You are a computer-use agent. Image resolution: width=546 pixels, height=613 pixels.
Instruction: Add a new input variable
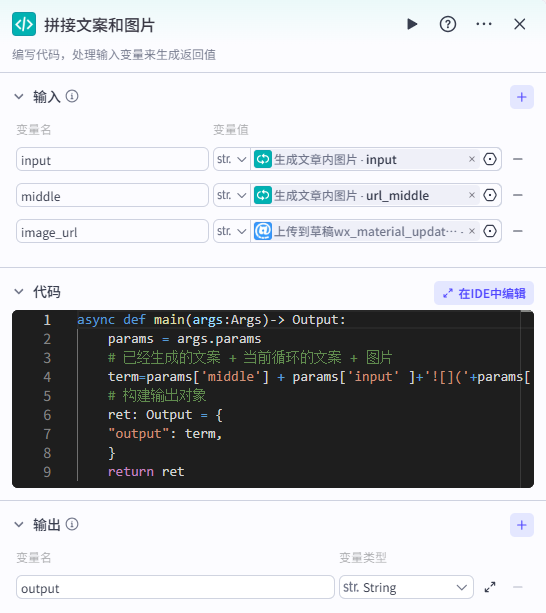[521, 97]
